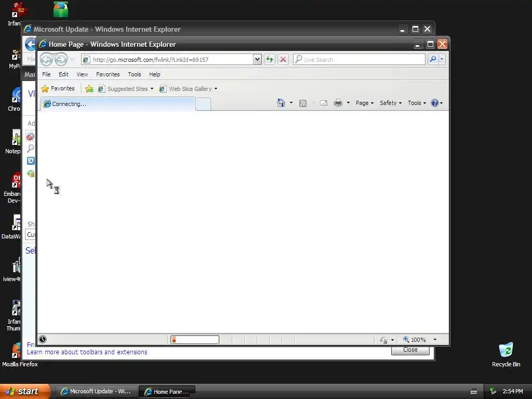Click the zoom level 100% button
Viewport: 532px width, 399px height.
click(x=414, y=340)
